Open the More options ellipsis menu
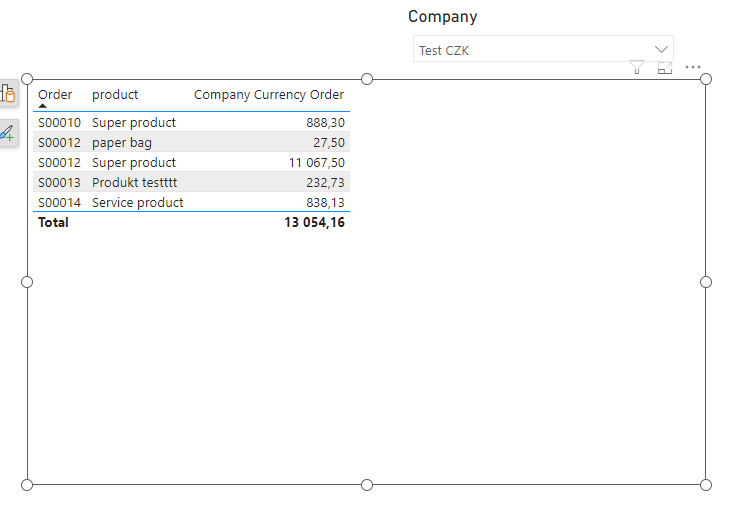This screenshot has width=734, height=526. [x=693, y=67]
